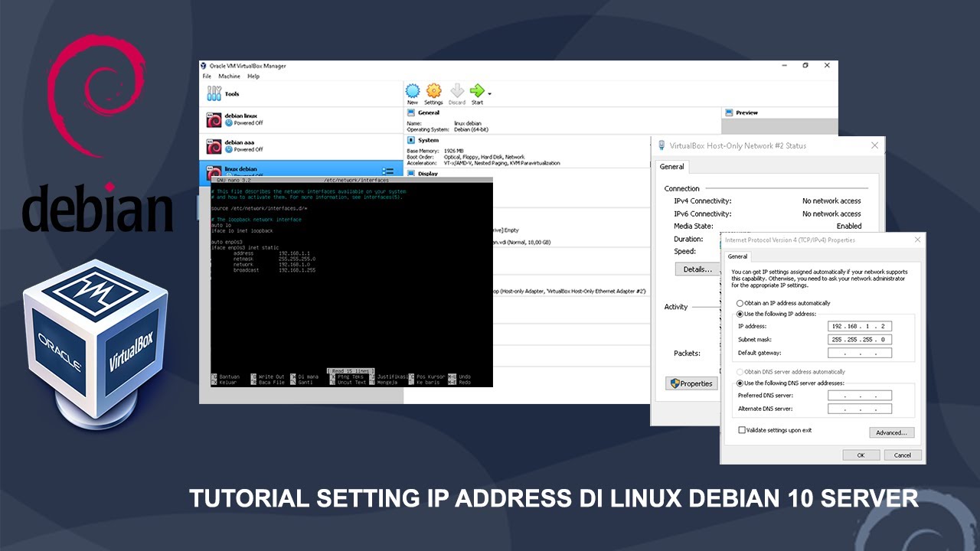980x551 pixels.
Task: Click the Preferred DNS server field
Action: (860, 396)
